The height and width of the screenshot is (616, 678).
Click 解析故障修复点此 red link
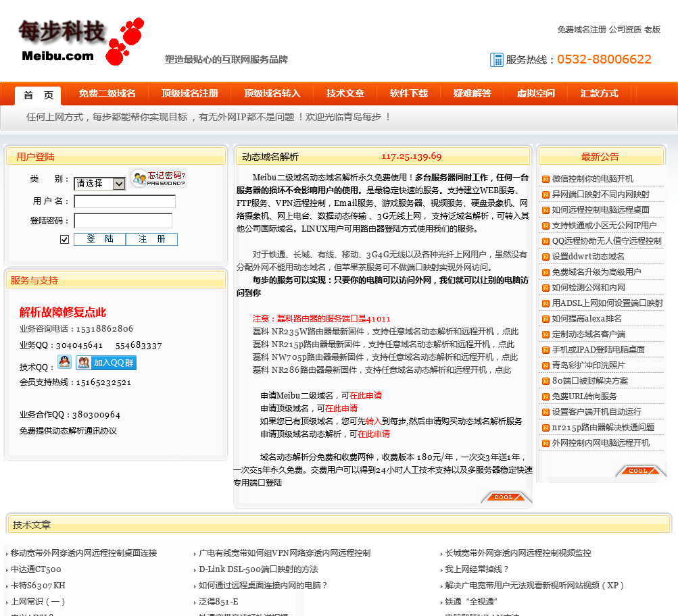63,312
